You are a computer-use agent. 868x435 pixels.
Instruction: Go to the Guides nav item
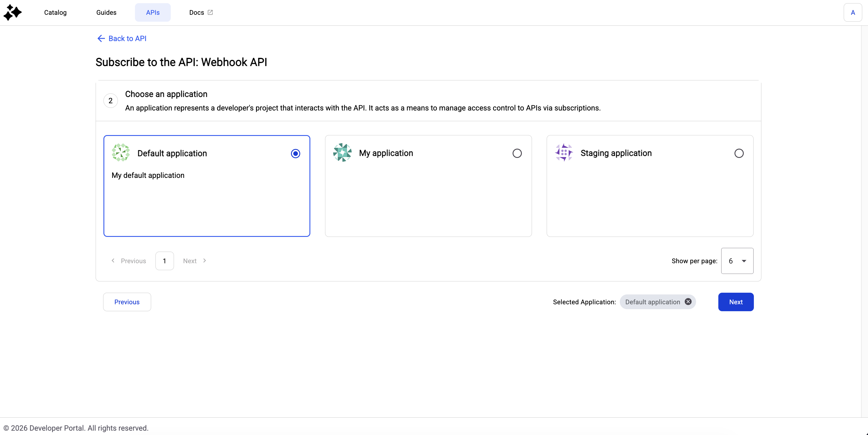[x=106, y=12]
